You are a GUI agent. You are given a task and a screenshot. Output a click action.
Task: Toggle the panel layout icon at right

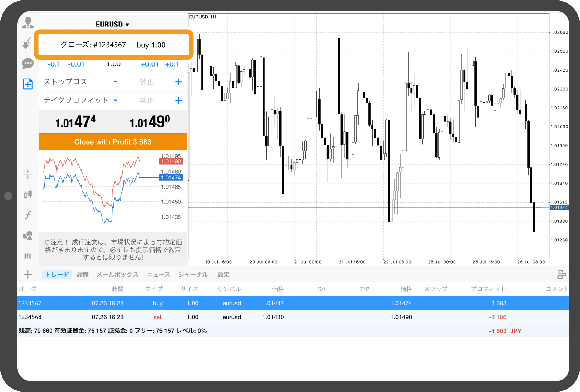click(561, 275)
